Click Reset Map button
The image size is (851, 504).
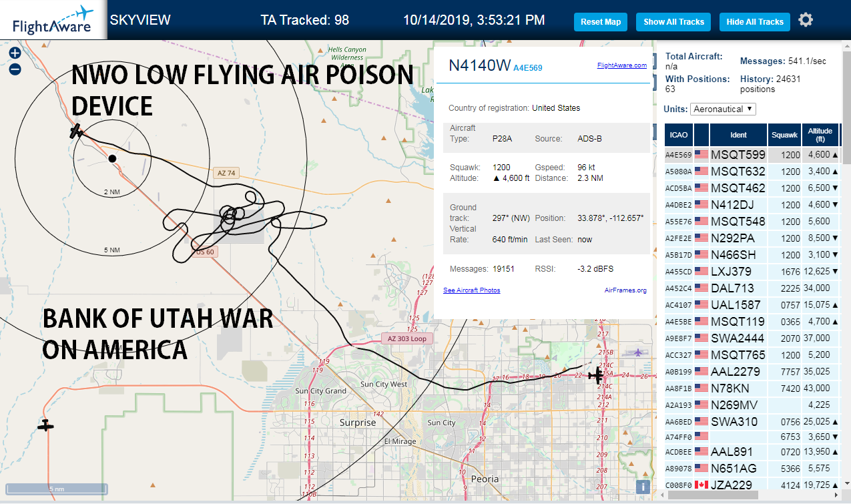601,22
